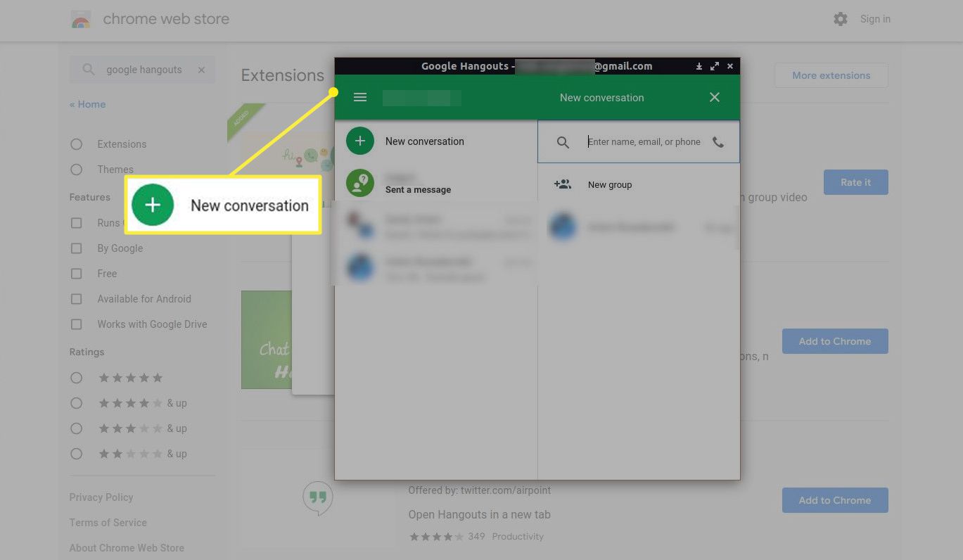Open the Terms of Service link

pos(108,523)
